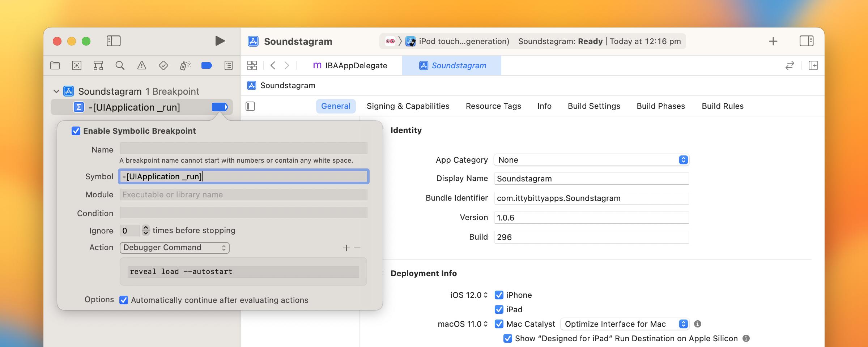Click the Soundstagram app icon in title bar

click(x=253, y=41)
